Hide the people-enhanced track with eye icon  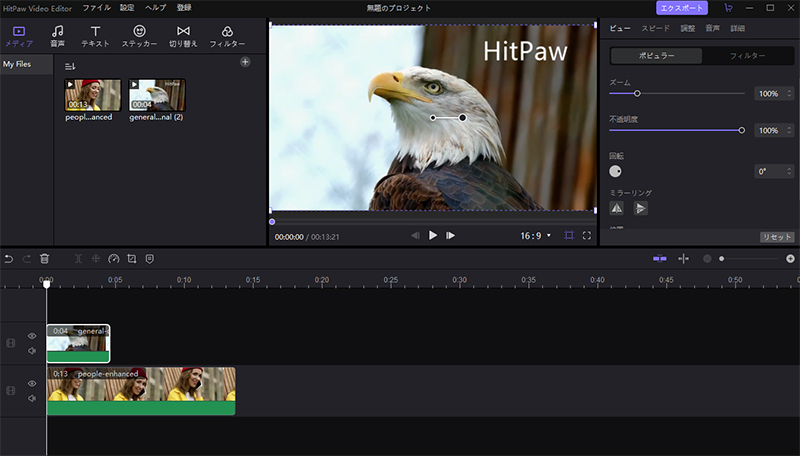pos(32,383)
